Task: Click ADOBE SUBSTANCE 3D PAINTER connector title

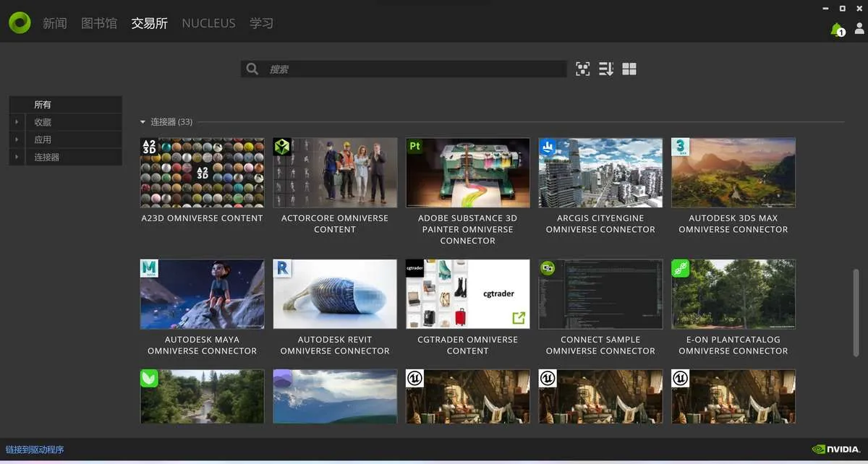Action: coord(468,229)
